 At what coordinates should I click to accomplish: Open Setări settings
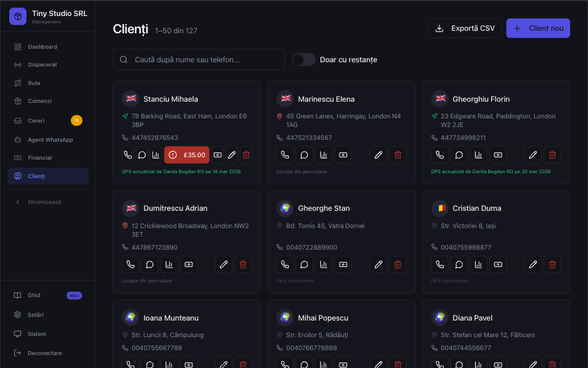[x=48, y=315]
